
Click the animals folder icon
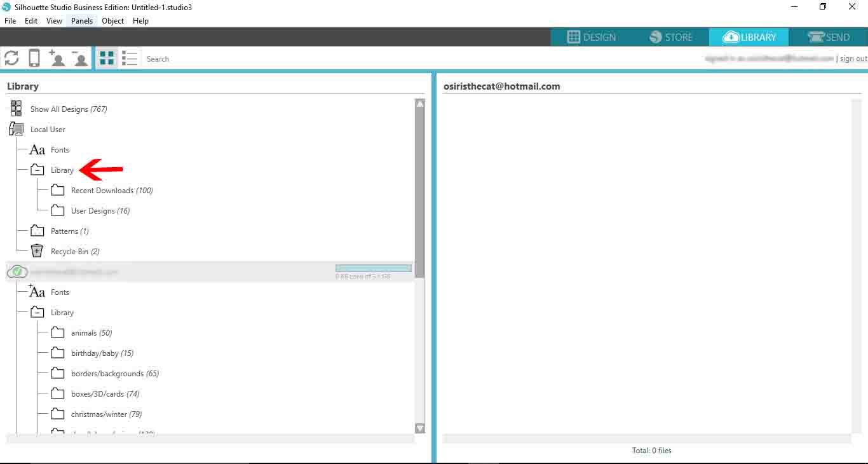click(58, 332)
